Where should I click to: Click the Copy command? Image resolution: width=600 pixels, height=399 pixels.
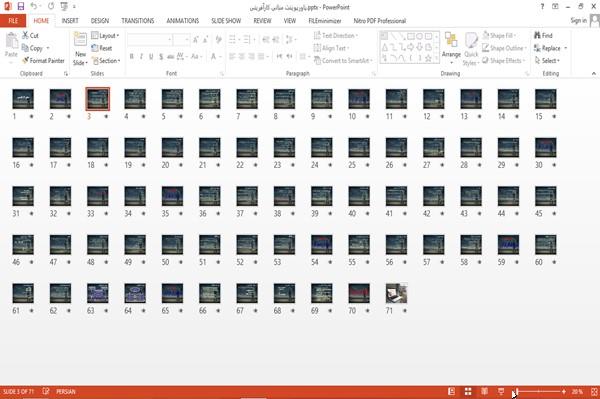32,48
